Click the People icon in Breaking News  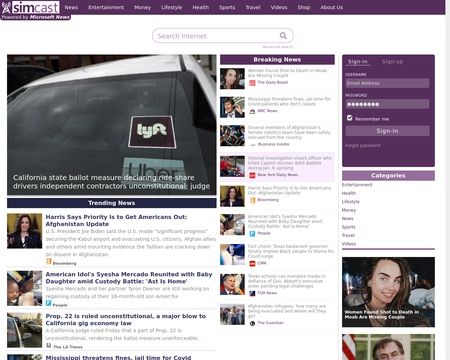click(x=252, y=233)
